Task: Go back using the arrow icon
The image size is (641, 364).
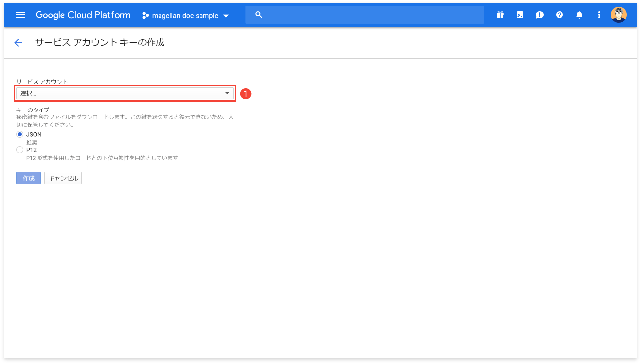Action: [18, 43]
